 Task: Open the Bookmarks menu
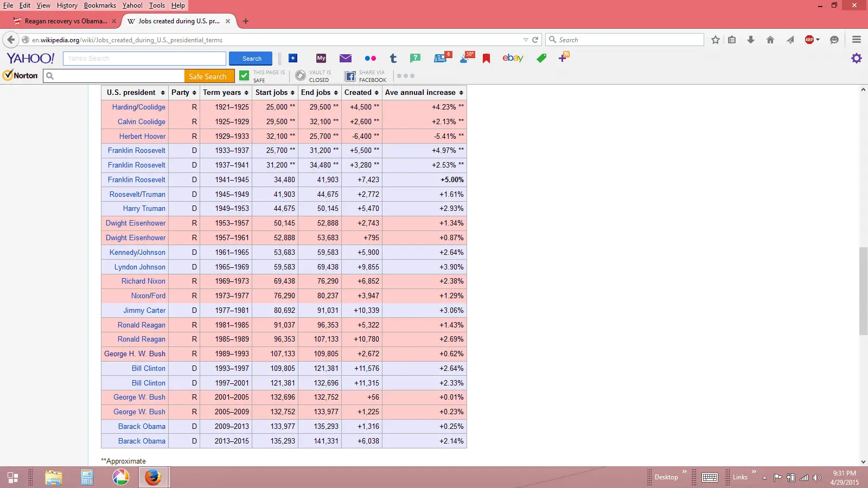click(x=100, y=5)
